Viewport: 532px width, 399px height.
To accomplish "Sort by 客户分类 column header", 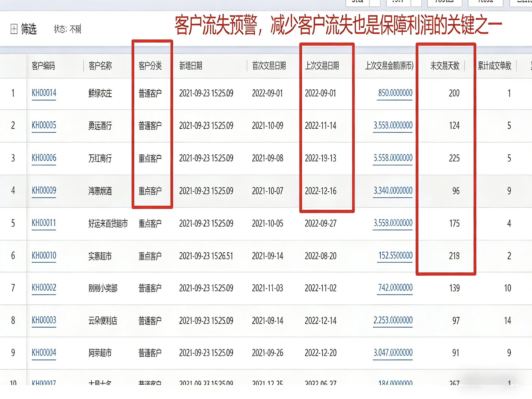I will click(150, 66).
